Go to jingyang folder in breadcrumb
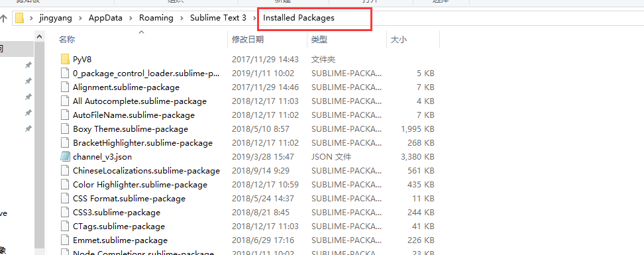This screenshot has height=255, width=644. pyautogui.click(x=55, y=18)
